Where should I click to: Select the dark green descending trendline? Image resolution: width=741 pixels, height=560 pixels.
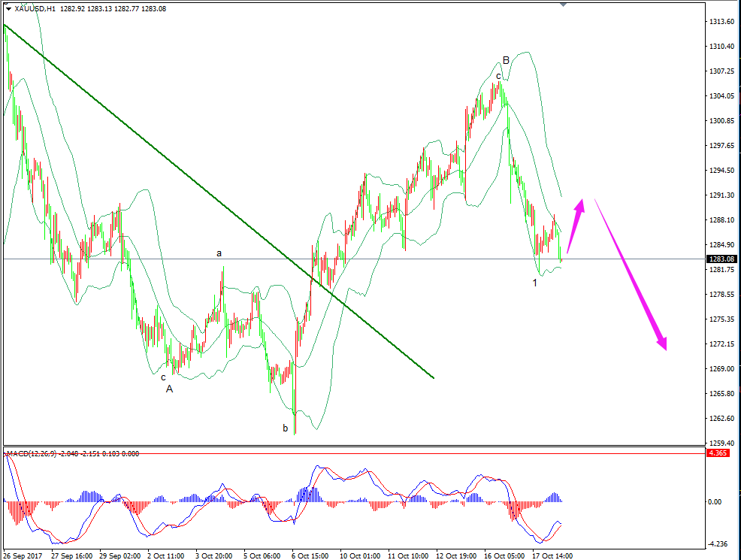tap(219, 201)
